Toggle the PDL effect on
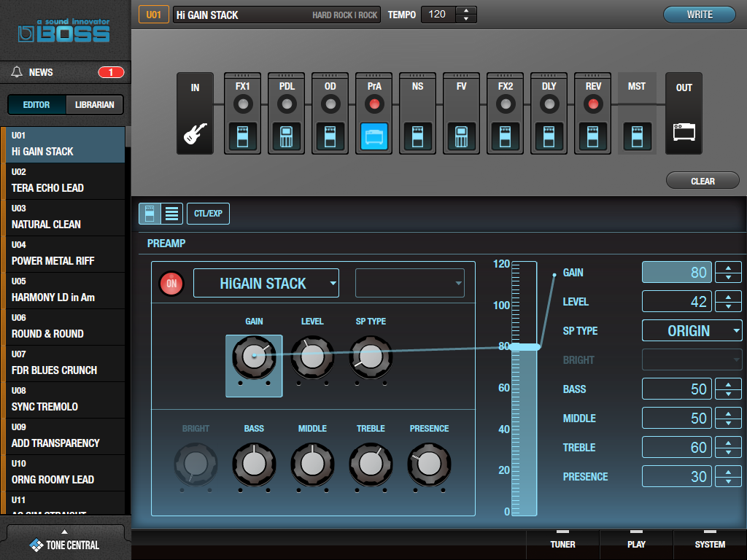747x560 pixels. pyautogui.click(x=286, y=104)
